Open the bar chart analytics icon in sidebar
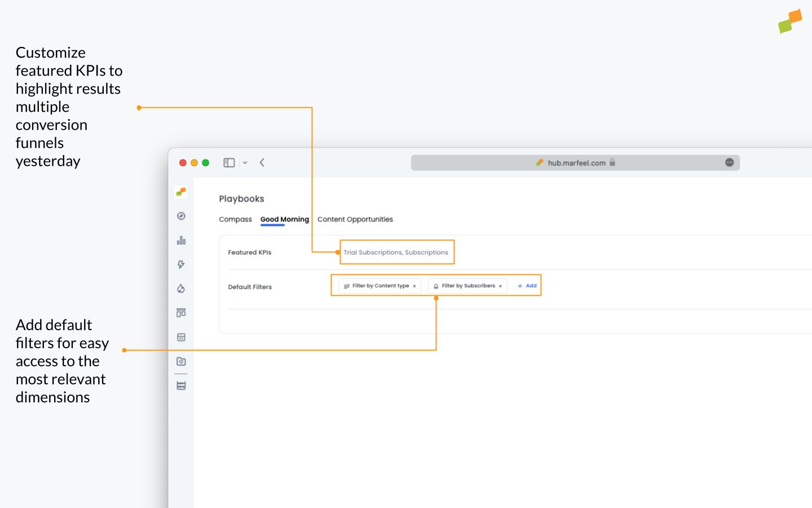This screenshot has height=508, width=812. click(x=180, y=240)
